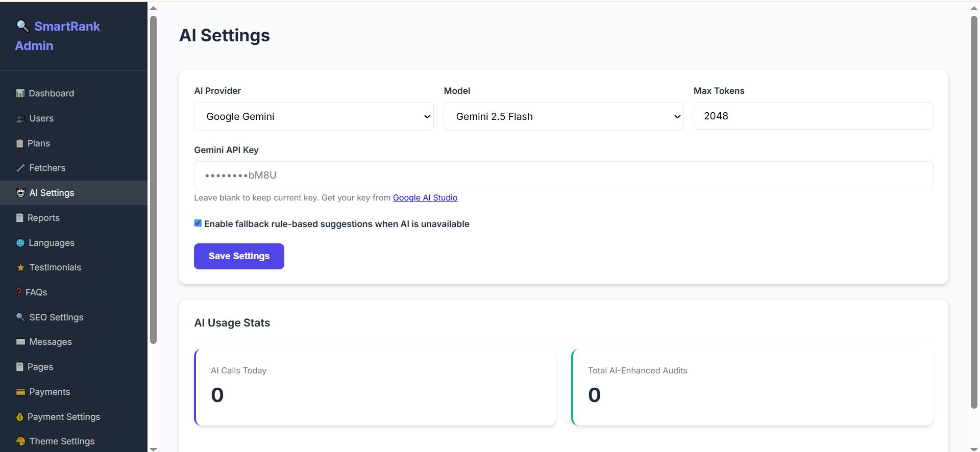Screen dimensions: 980x452
Task: Click the Fetchers wand icon
Action: click(20, 168)
